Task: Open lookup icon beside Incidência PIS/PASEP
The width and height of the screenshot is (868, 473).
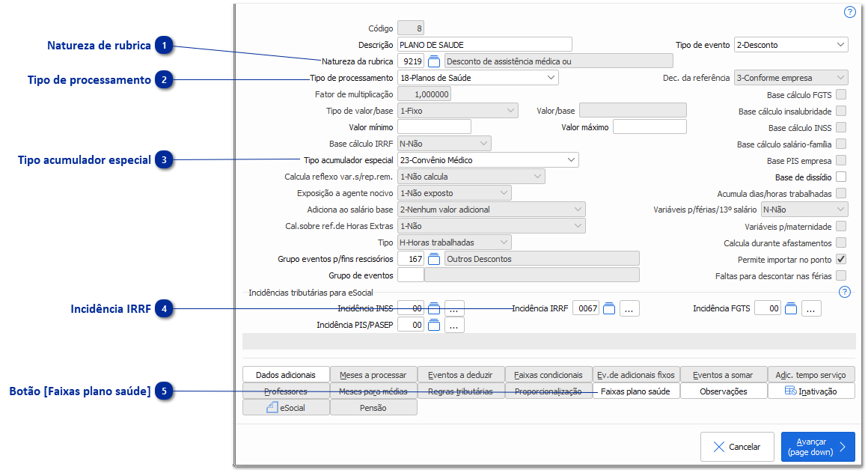Action: click(x=434, y=325)
